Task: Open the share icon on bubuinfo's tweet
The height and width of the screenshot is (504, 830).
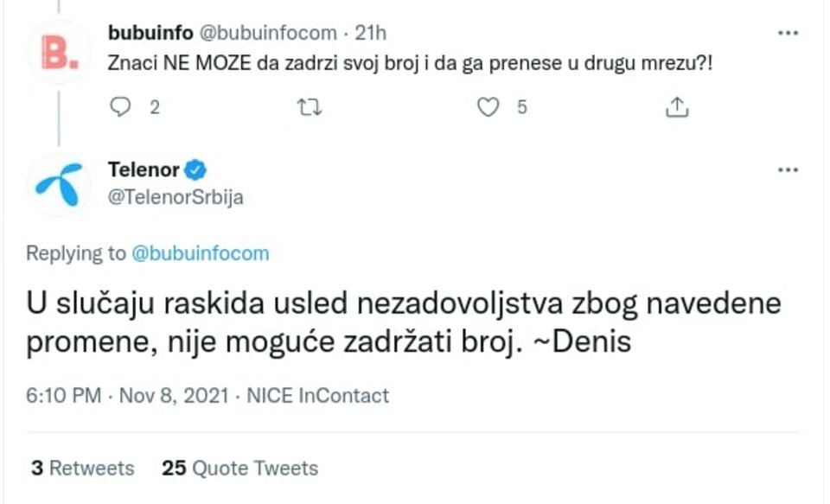Action: [676, 108]
